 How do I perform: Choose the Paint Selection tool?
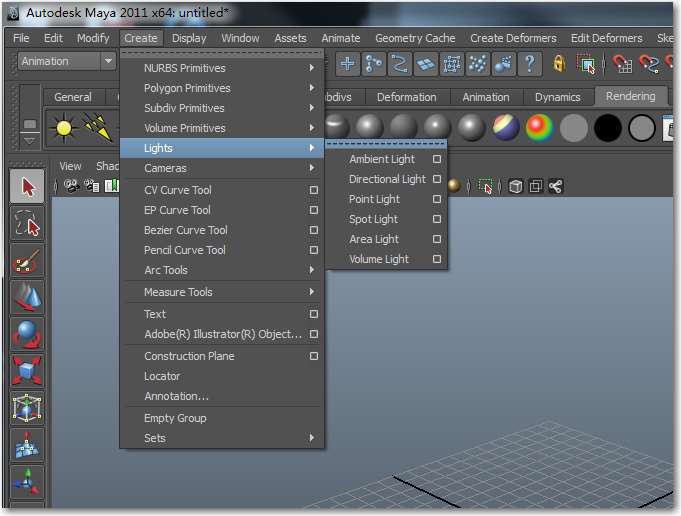27,261
